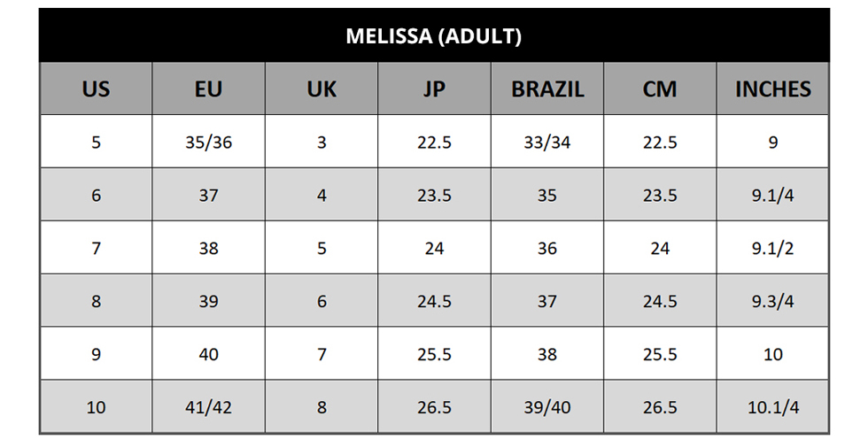This screenshot has width=868, height=447.
Task: Click the US size 10 cell
Action: [x=96, y=407]
